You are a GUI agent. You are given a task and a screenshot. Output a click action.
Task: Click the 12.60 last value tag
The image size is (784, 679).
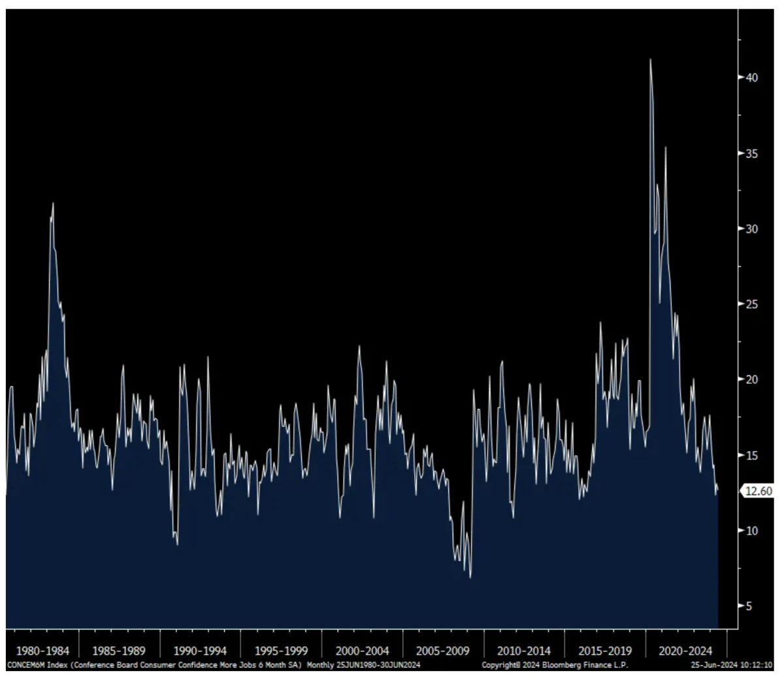(758, 491)
